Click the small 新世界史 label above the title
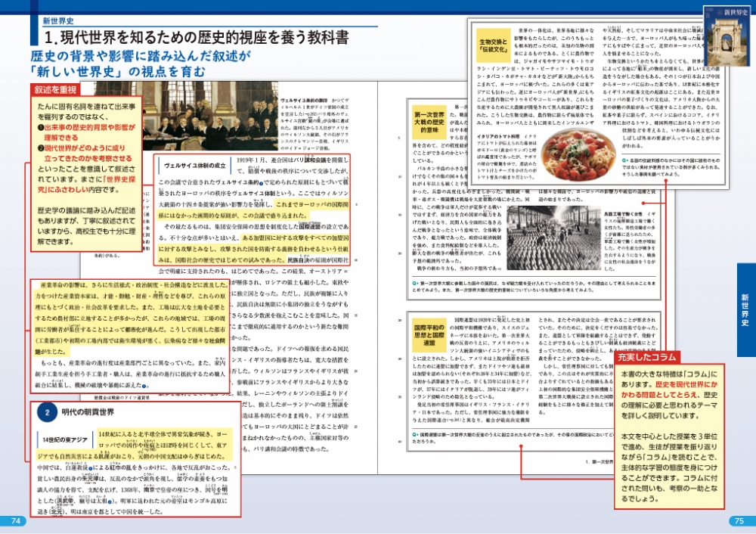Viewport: 756px width, 534px height. [58, 20]
